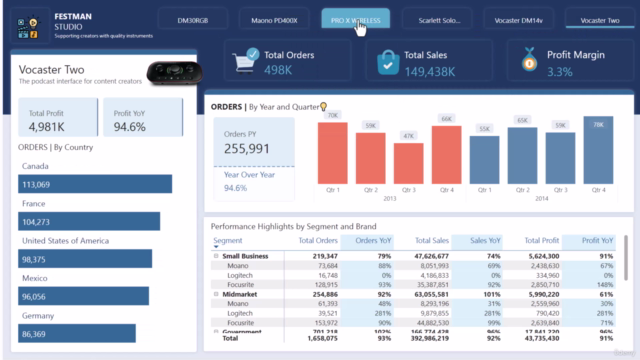Screen dimensions: 640x360
Task: Switch to the Vocaster DM14v tab
Action: pos(518,20)
